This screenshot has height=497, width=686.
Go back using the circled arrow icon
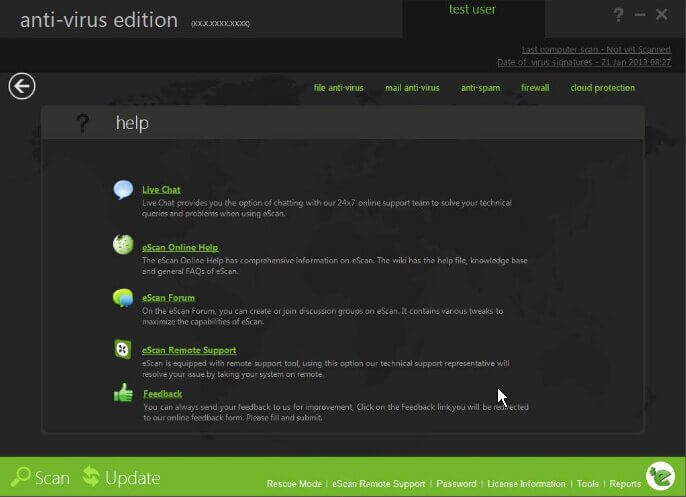pyautogui.click(x=22, y=86)
